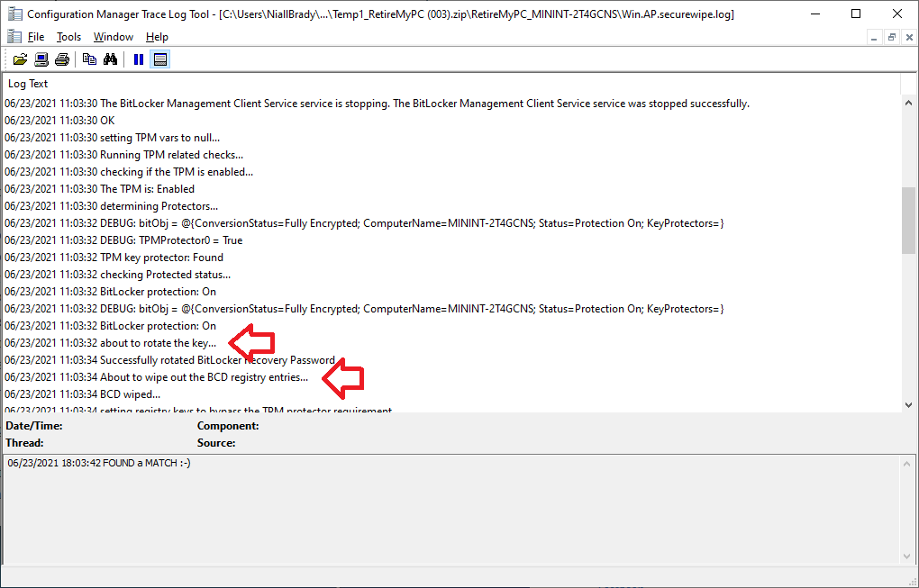Select the 'About to wipe out the BCD registry entries...' line
Image resolution: width=919 pixels, height=588 pixels.
tap(157, 377)
